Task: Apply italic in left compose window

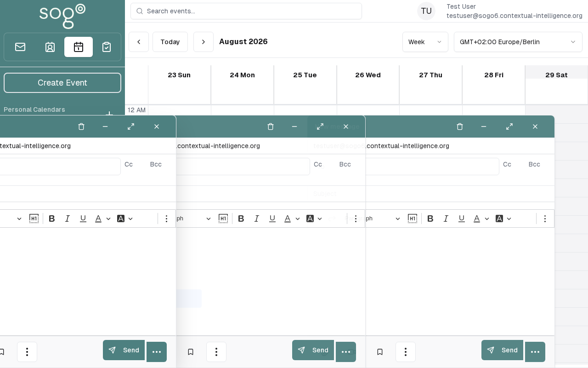Action: 68,218
